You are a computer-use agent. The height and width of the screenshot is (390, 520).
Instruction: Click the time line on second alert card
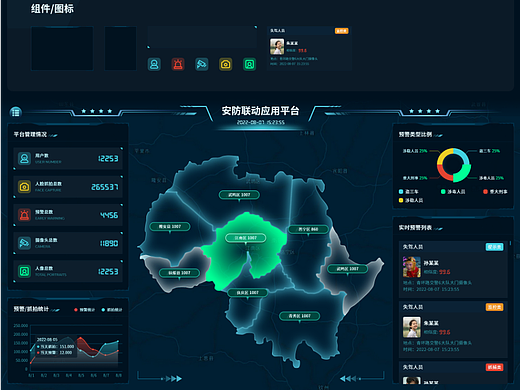tap(431, 349)
